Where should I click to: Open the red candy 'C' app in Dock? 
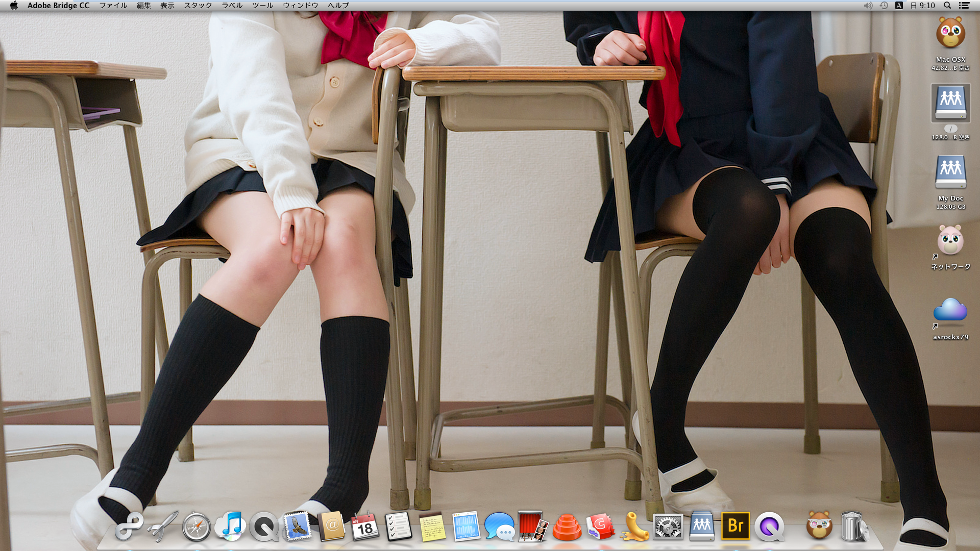click(x=600, y=527)
